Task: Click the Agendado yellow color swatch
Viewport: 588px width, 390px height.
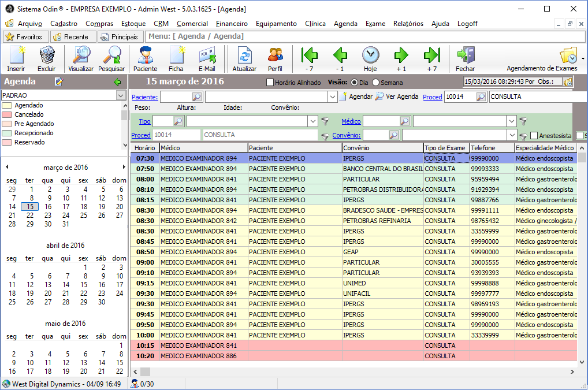Action: (x=7, y=105)
